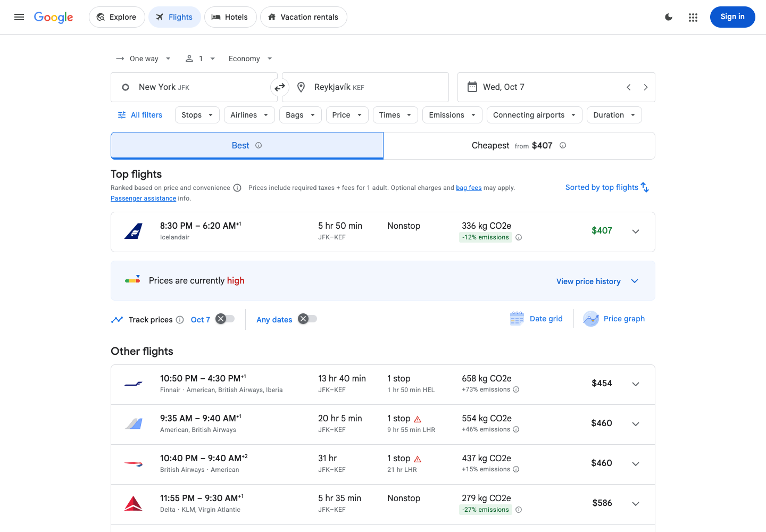View emissions info for $586 Delta flight
Viewport: 766px width, 532px height.
pos(519,510)
